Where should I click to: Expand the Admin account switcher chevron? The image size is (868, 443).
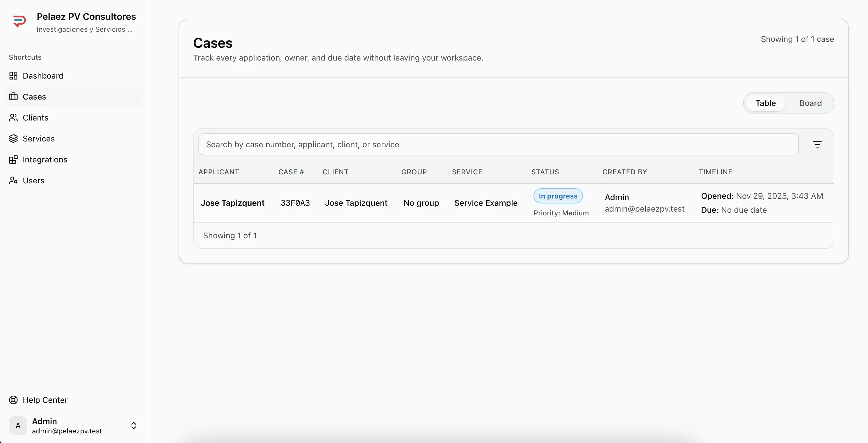[x=134, y=426]
